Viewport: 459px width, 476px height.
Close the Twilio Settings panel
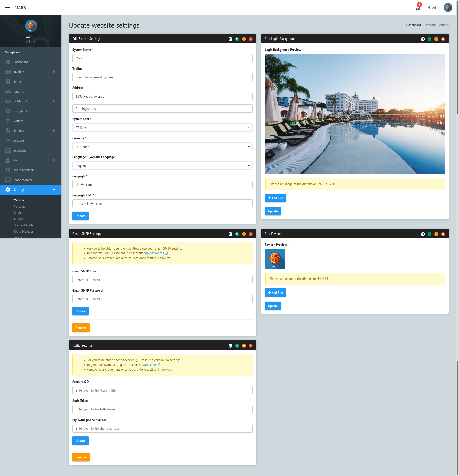[251, 345]
